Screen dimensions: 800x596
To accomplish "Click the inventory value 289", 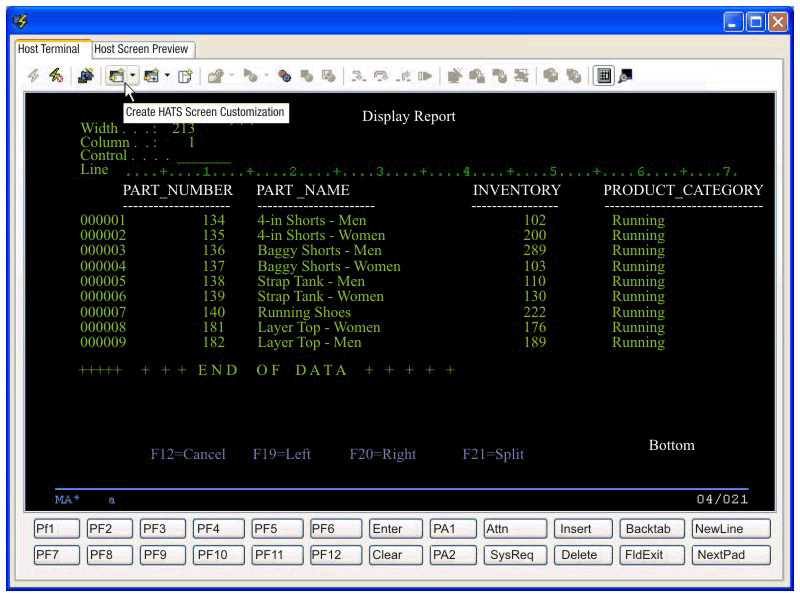I will point(535,251).
